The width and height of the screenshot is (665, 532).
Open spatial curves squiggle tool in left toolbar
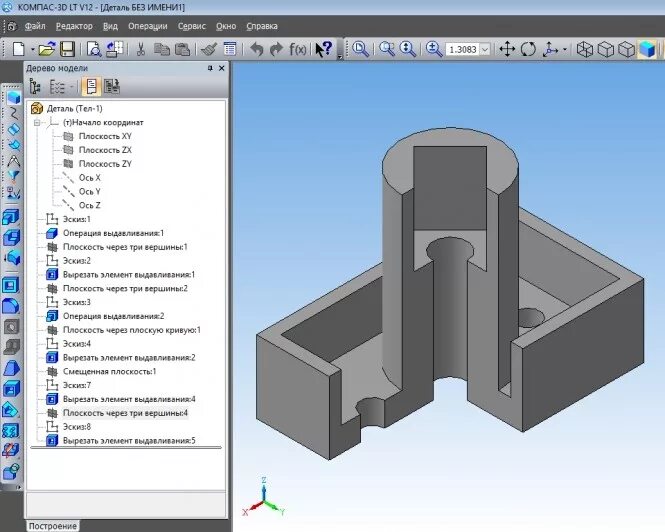coord(13,113)
